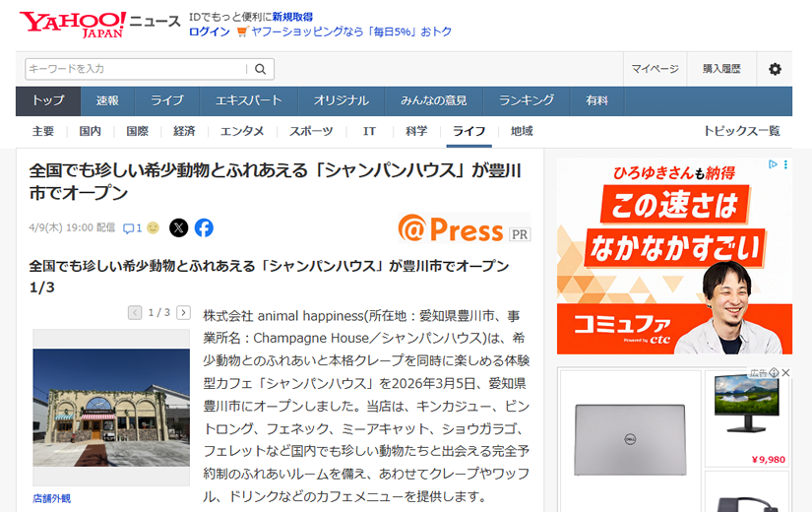Go to the previous photo arrow
The width and height of the screenshot is (812, 512).
135,313
